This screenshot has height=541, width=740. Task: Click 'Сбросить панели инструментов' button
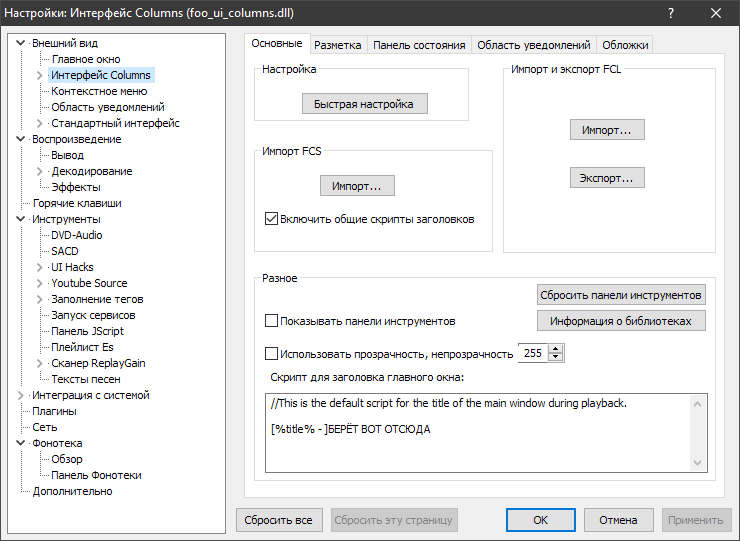(x=621, y=295)
